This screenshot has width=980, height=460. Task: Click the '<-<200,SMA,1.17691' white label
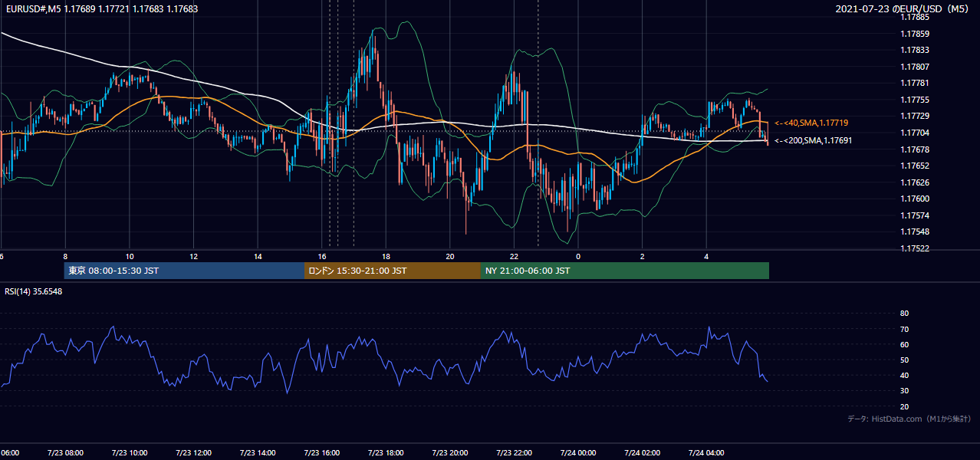(813, 140)
